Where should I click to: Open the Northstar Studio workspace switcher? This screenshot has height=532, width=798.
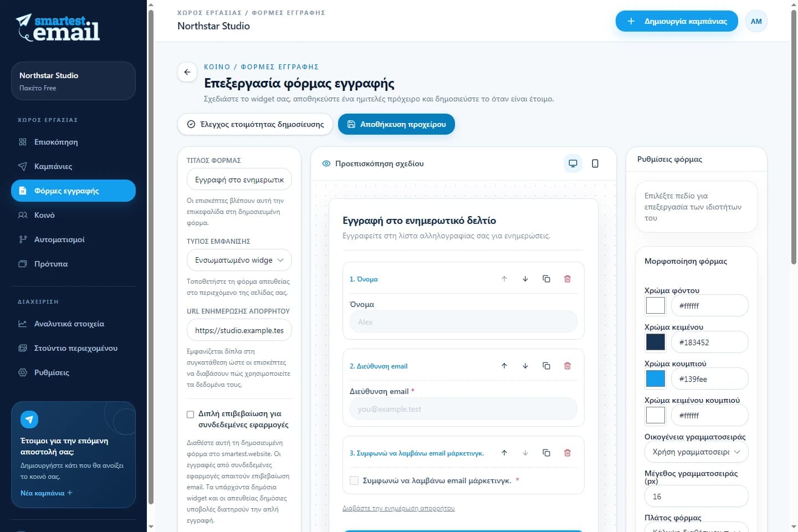[73, 81]
